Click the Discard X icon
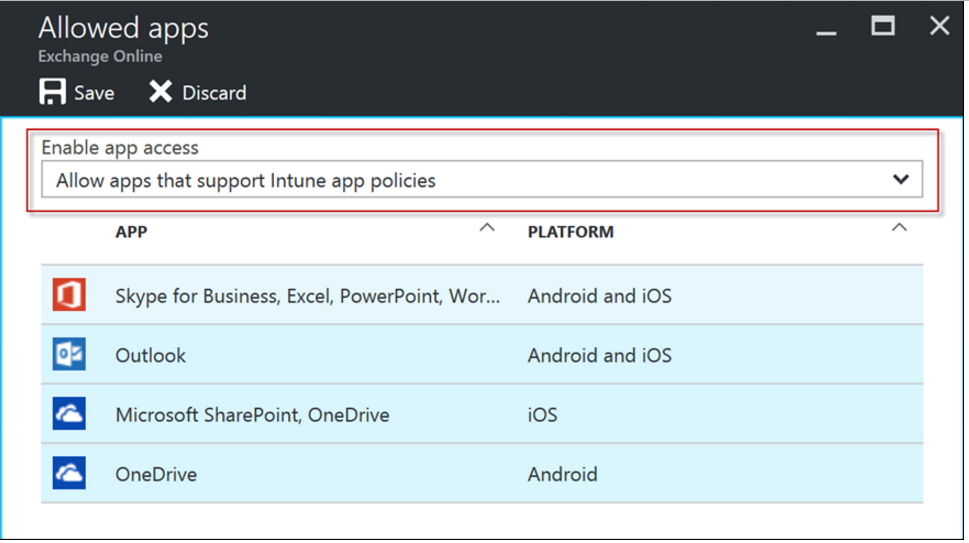 [x=160, y=92]
